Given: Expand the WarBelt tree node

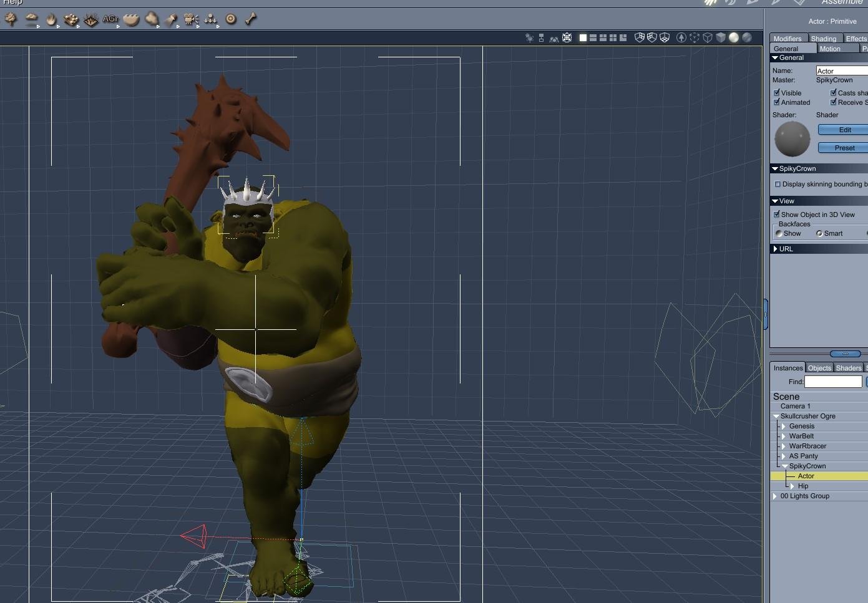Looking at the screenshot, I should [x=784, y=437].
